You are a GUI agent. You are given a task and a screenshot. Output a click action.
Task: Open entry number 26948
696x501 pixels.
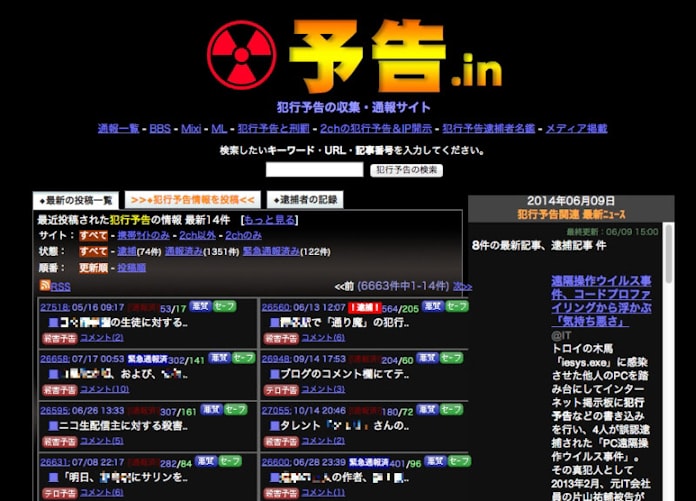coord(276,359)
